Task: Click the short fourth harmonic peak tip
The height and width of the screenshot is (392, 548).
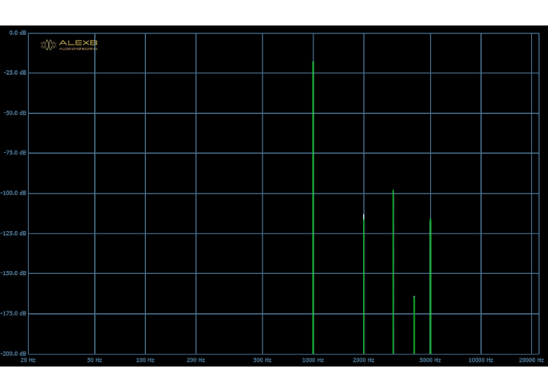Action: (414, 297)
